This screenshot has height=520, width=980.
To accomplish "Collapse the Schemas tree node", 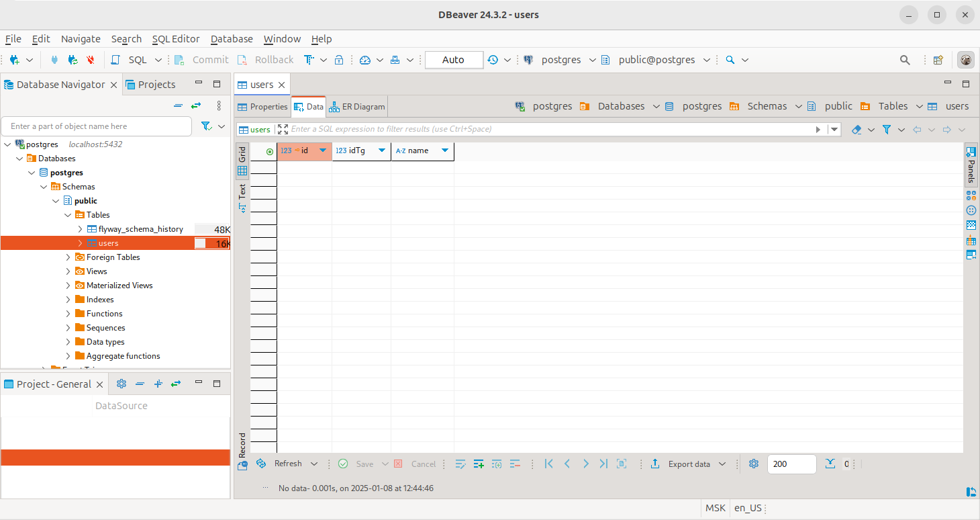I will (44, 187).
